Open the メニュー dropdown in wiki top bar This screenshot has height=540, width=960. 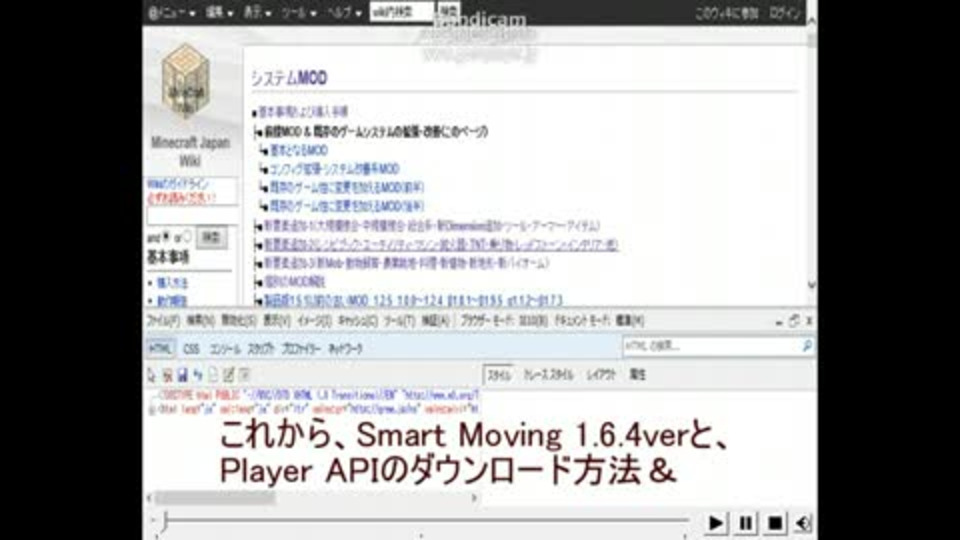tap(171, 12)
